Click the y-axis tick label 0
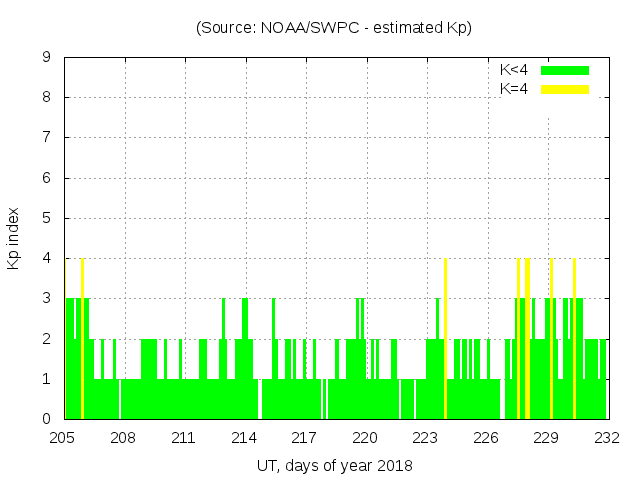The height and width of the screenshot is (480, 640). pyautogui.click(x=47, y=420)
